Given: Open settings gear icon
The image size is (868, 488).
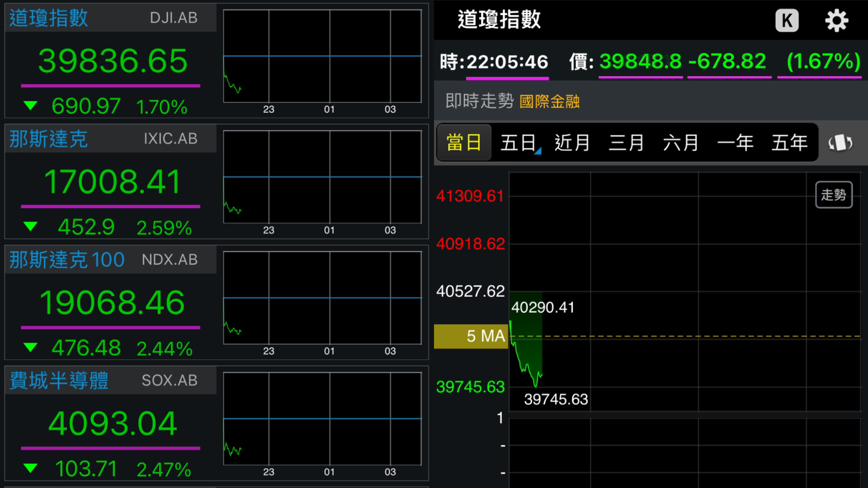Looking at the screenshot, I should pyautogui.click(x=836, y=20).
